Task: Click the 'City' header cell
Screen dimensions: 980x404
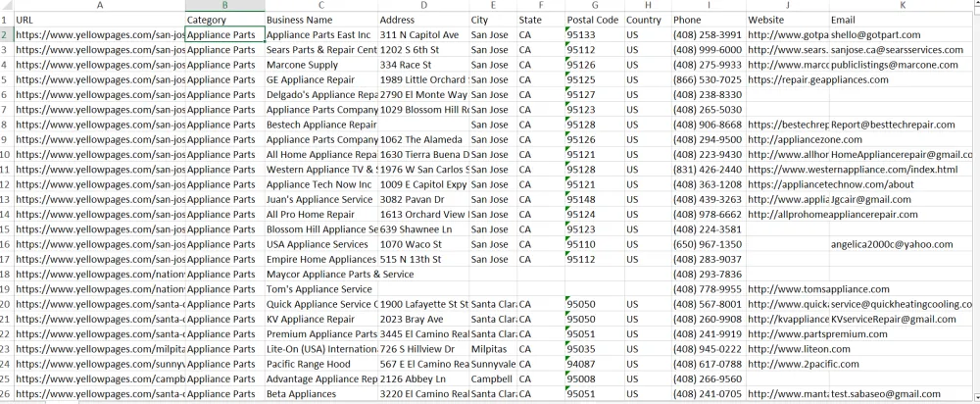Action: 493,20
